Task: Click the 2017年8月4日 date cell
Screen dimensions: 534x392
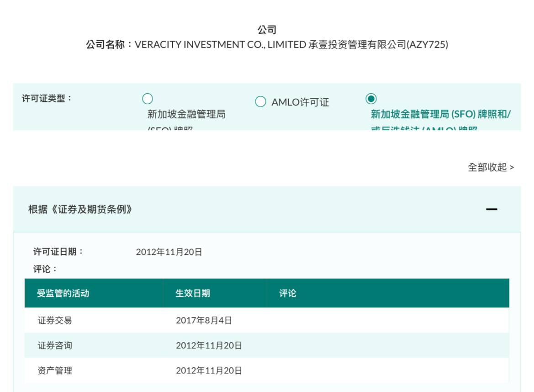Action: (204, 320)
